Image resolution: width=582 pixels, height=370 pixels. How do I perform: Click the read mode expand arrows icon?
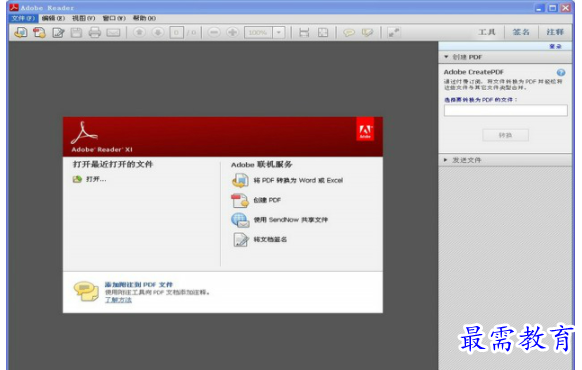pyautogui.click(x=393, y=33)
